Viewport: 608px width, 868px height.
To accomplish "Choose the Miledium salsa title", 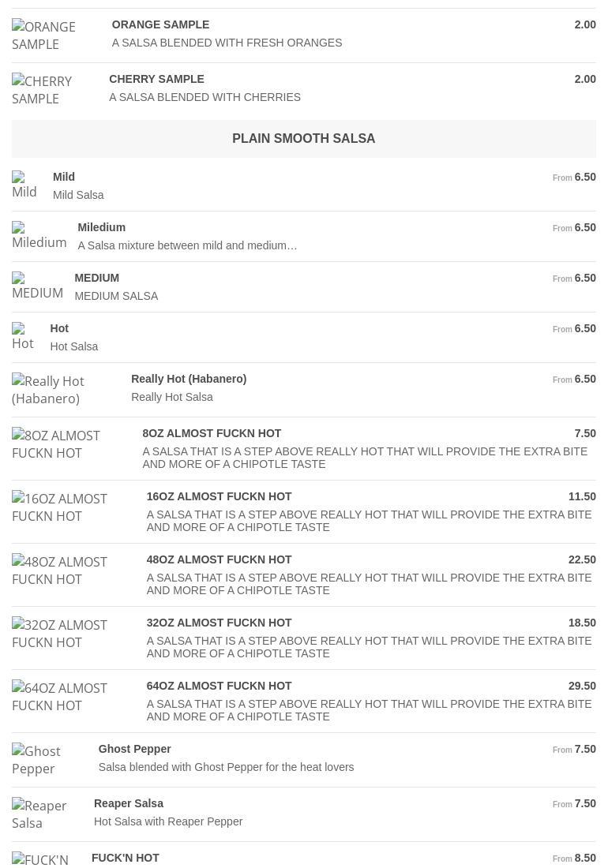I will coord(101,227).
